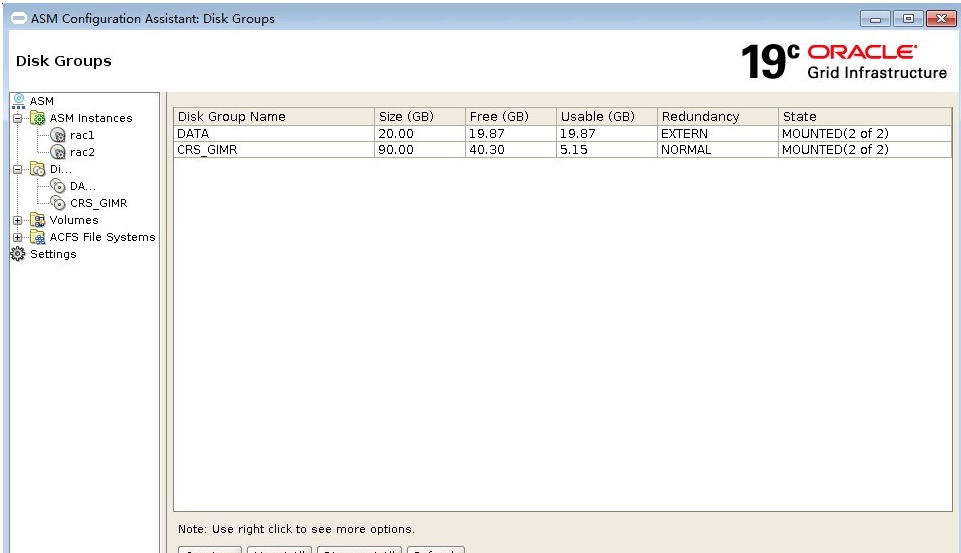Image resolution: width=961 pixels, height=553 pixels.
Task: Collapse the Di... disk groups tree node
Action: (x=17, y=169)
